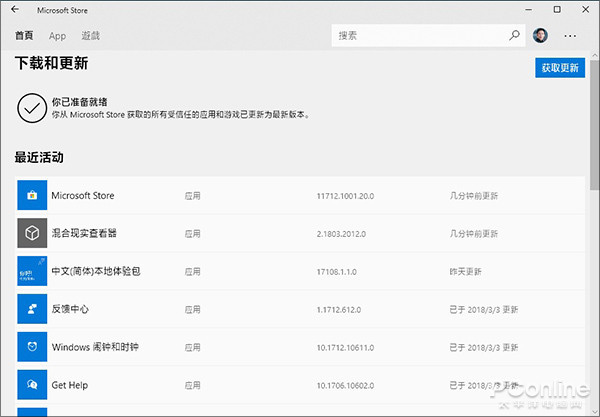600x417 pixels.
Task: Click version 1.1712.612.0
Action: pos(339,309)
